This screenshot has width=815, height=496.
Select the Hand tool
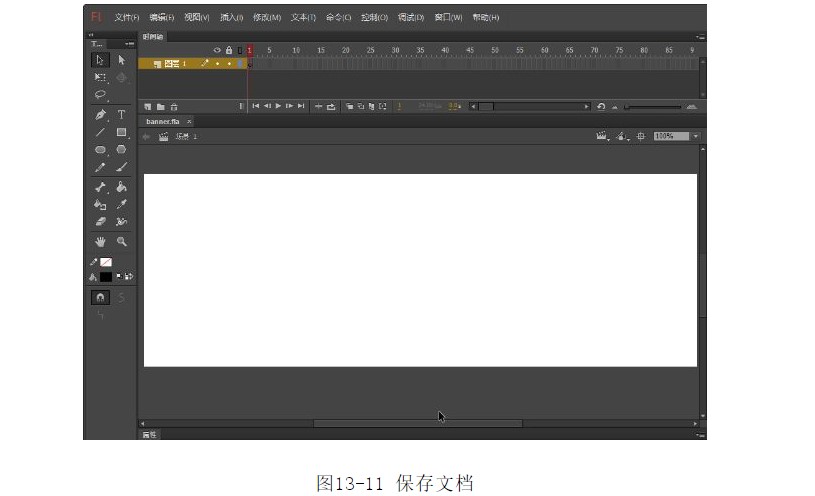coord(100,242)
